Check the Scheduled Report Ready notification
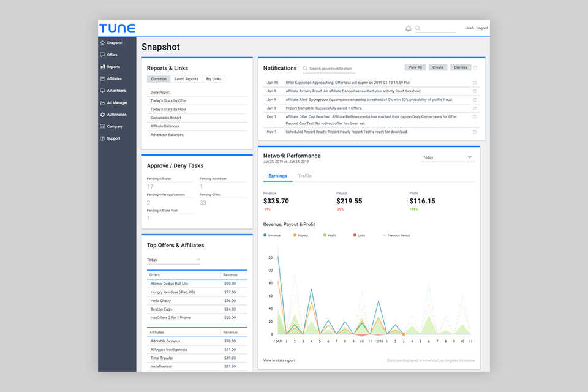The image size is (588, 392). pos(475,132)
